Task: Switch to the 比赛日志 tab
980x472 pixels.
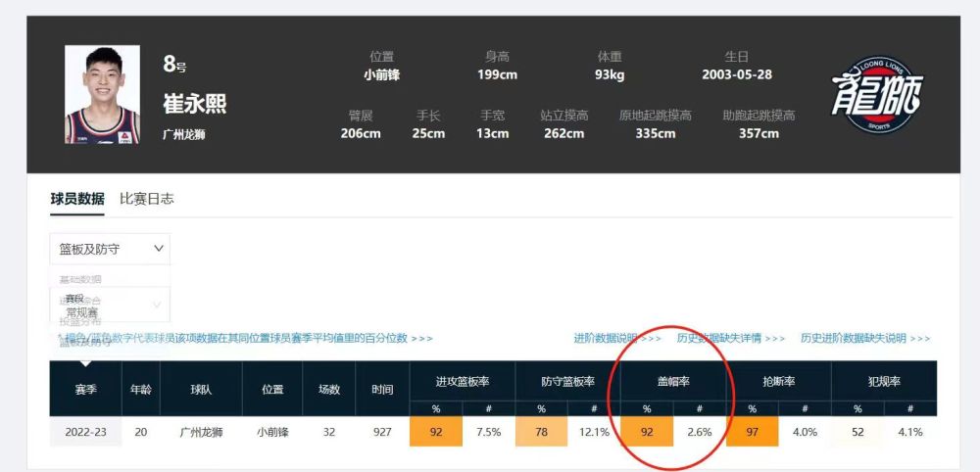Action: pyautogui.click(x=147, y=199)
